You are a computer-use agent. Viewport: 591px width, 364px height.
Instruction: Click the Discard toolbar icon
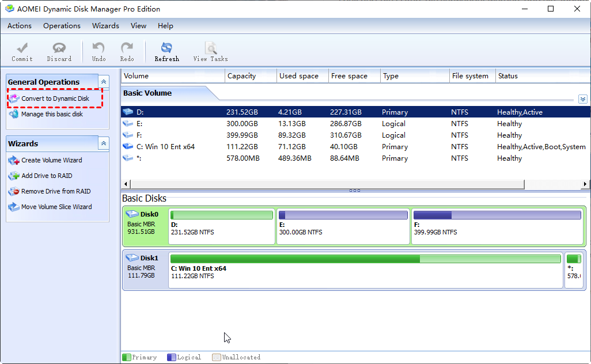[x=59, y=48]
